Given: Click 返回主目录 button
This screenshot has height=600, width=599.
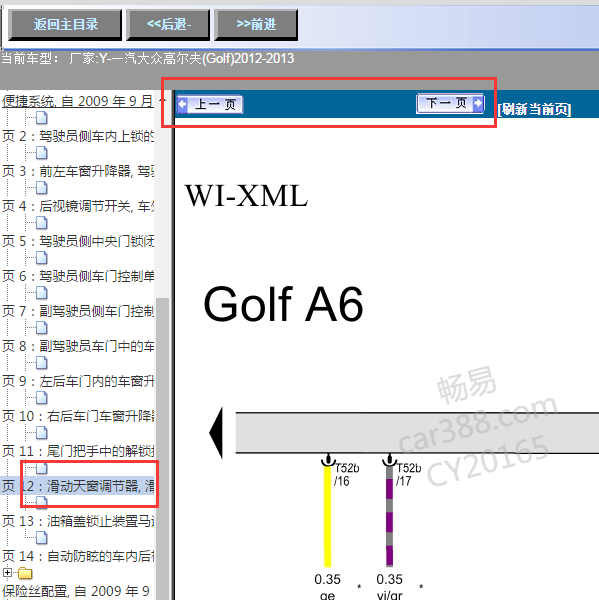Looking at the screenshot, I should [65, 24].
